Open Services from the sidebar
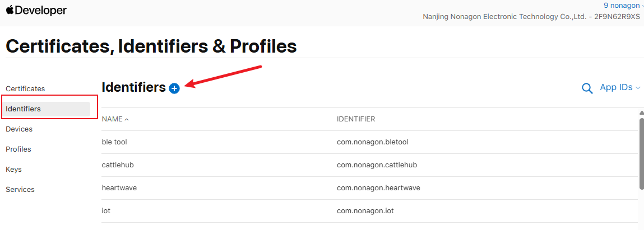The image size is (644, 230). tap(20, 189)
